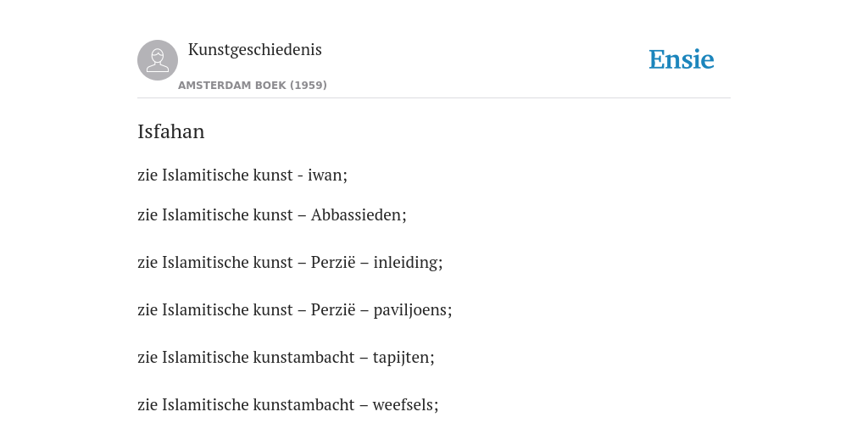The image size is (868, 434).
Task: Click the AMSTERDAM BOEK source label
Action: pyautogui.click(x=232, y=86)
